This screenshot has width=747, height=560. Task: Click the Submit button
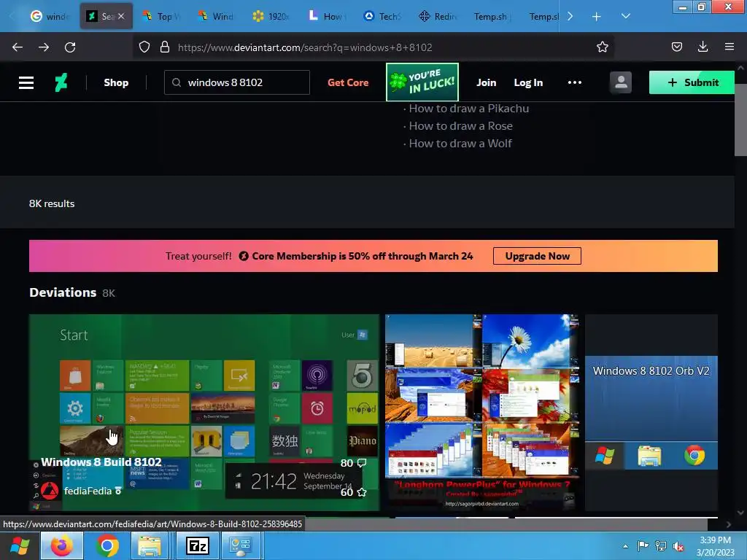click(692, 82)
